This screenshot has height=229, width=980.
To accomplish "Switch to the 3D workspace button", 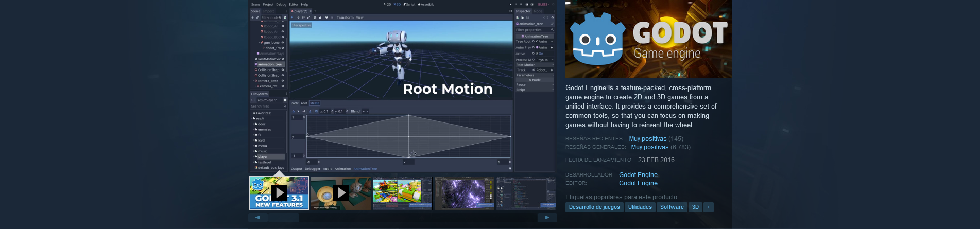I will [397, 4].
